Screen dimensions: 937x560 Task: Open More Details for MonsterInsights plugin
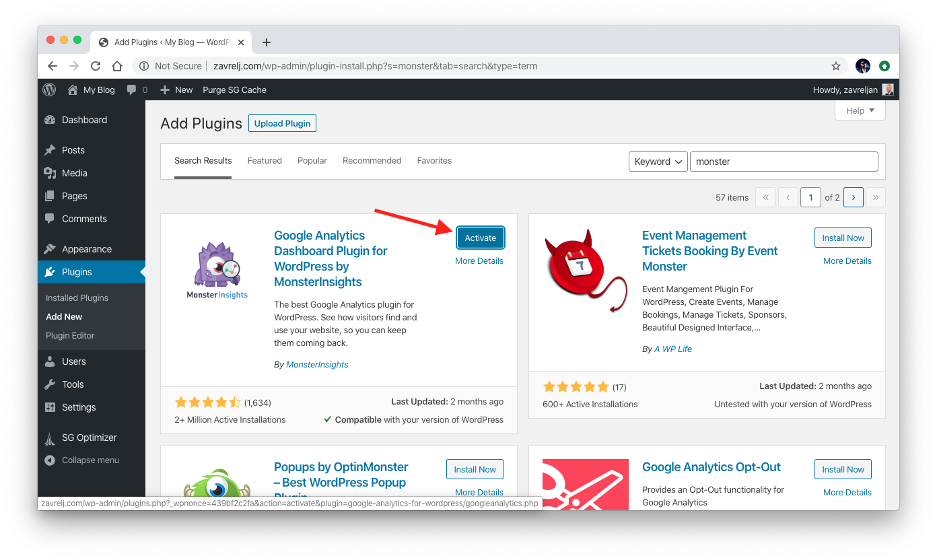click(479, 260)
